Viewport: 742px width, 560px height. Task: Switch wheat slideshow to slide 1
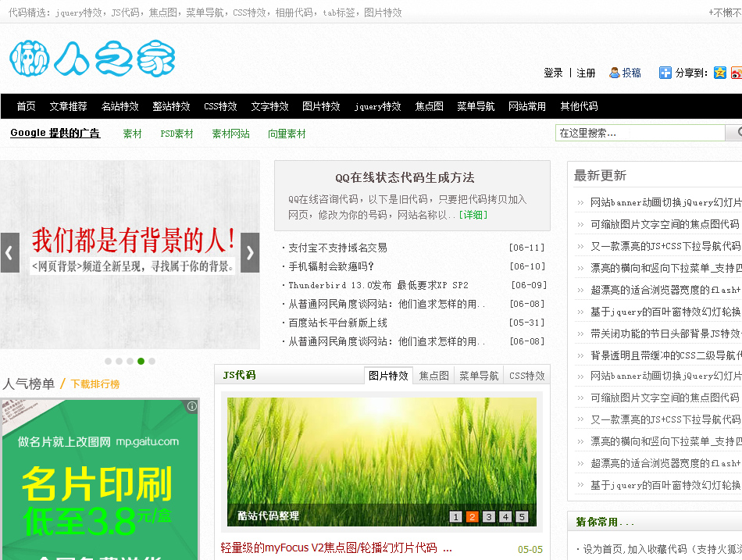455,516
